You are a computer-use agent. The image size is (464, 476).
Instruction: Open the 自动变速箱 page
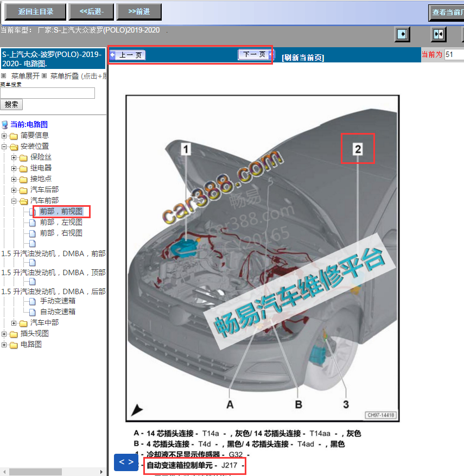pyautogui.click(x=58, y=312)
